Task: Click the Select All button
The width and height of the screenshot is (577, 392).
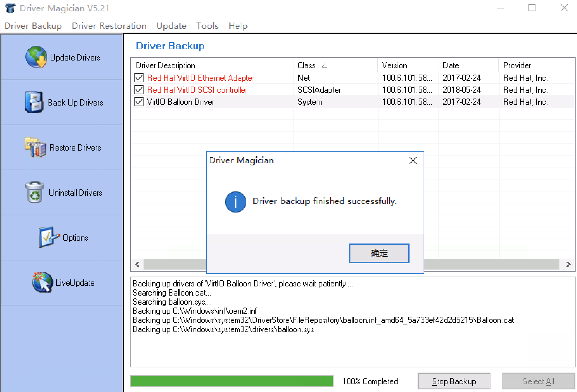Action: (x=538, y=381)
